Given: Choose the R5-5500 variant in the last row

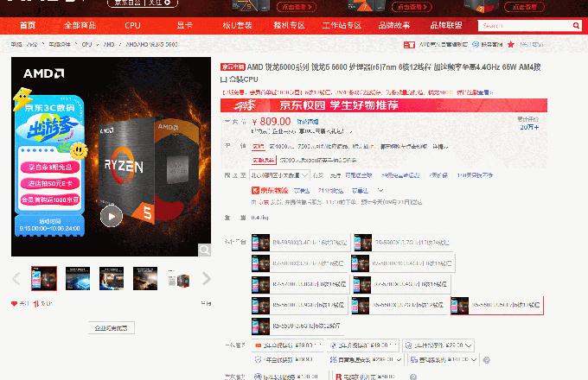Looking at the screenshot, I should (297, 326).
